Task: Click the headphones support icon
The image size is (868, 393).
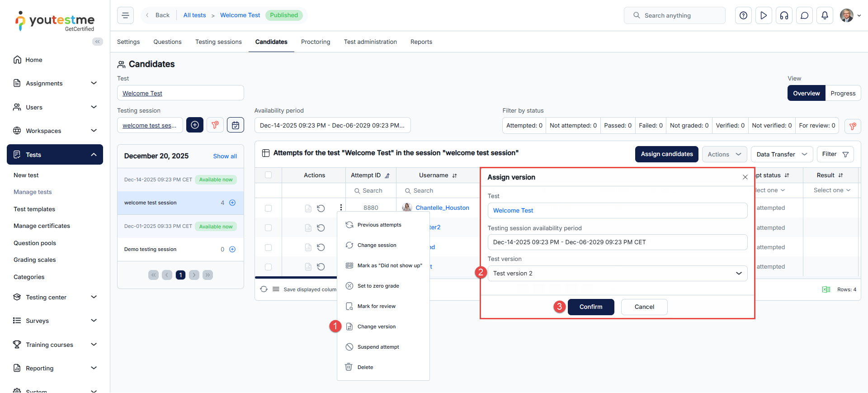Action: click(x=784, y=15)
